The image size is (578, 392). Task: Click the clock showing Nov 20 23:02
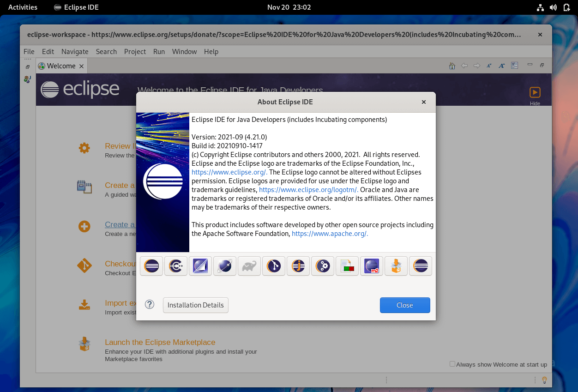click(x=289, y=7)
